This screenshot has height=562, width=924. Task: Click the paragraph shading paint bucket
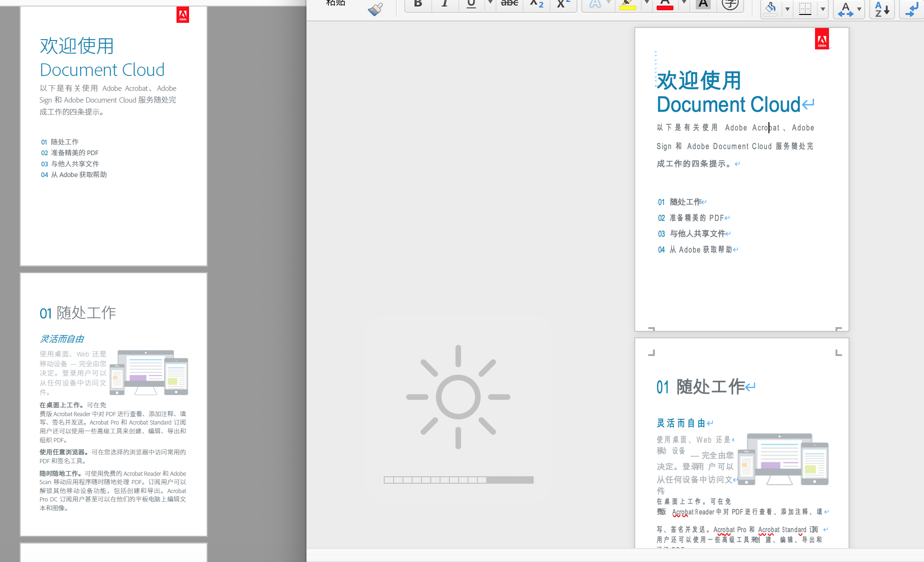point(771,8)
